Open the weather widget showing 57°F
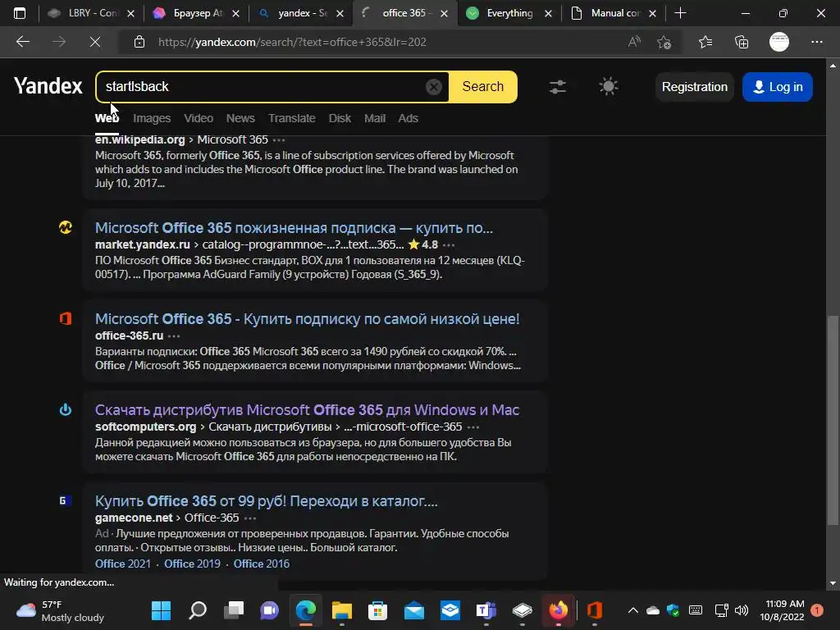 click(x=60, y=610)
